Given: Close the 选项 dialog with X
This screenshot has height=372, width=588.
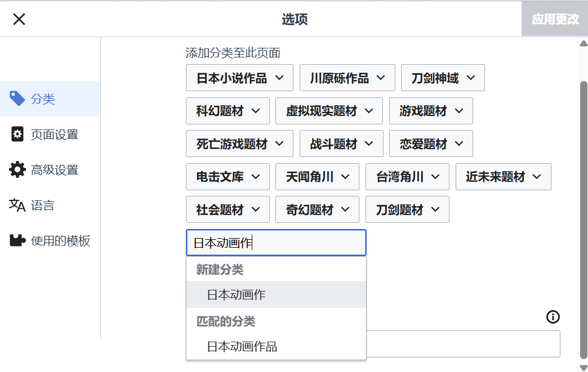Looking at the screenshot, I should 19,19.
